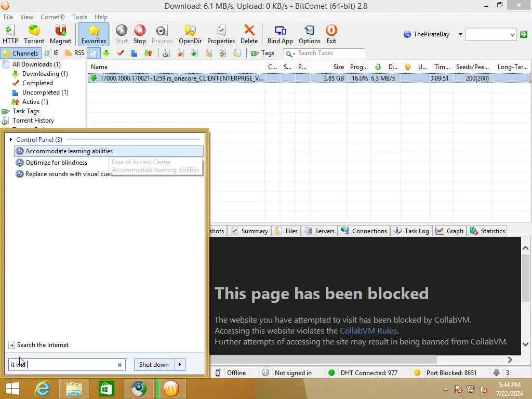
Task: Click the blue uncompleted filter icon
Action: click(x=135, y=54)
